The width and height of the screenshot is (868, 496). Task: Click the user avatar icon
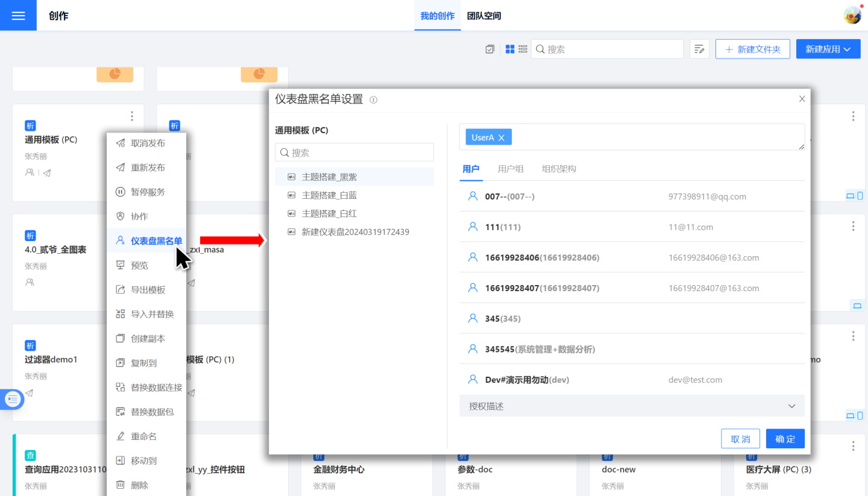852,16
